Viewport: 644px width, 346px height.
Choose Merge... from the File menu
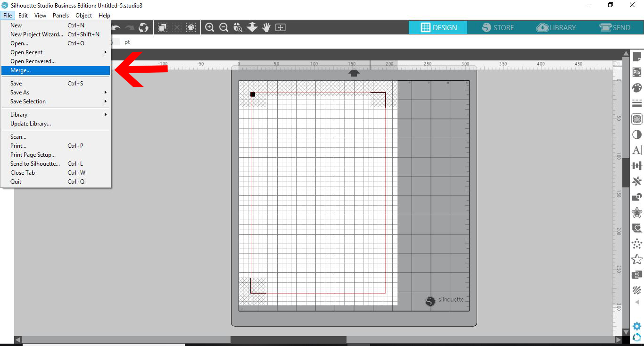coord(55,70)
